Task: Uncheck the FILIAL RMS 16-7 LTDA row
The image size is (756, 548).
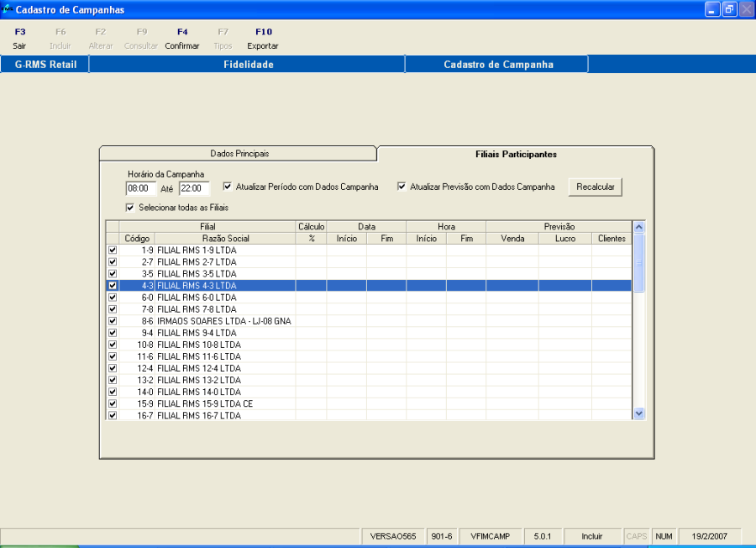Action: (113, 415)
